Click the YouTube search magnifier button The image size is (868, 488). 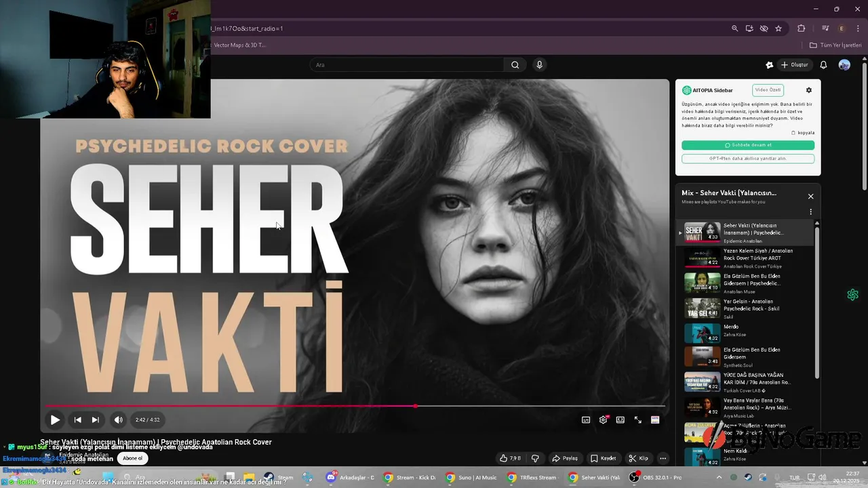(515, 65)
